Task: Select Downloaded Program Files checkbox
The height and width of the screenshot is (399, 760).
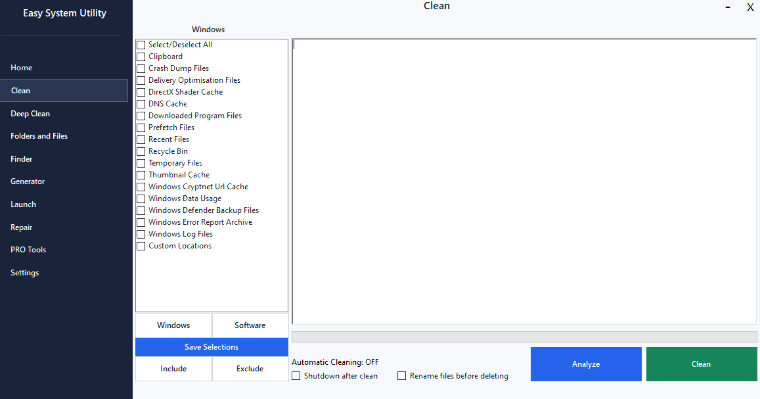Action: [141, 116]
